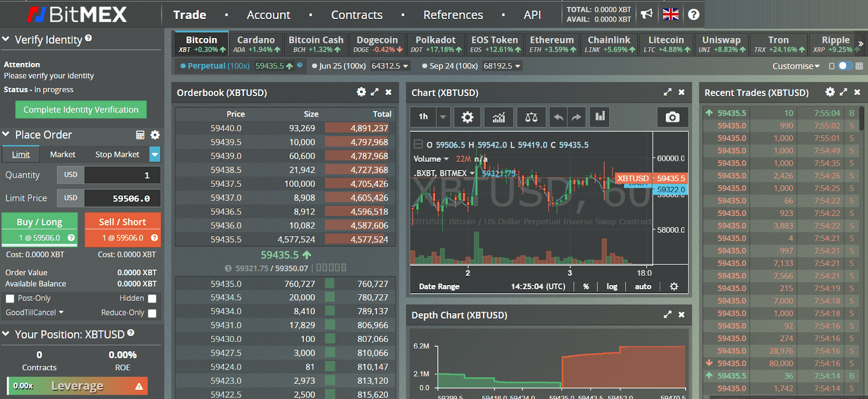Expand the Recent Trades panel to fullscreen
868x399 pixels.
pyautogui.click(x=843, y=92)
